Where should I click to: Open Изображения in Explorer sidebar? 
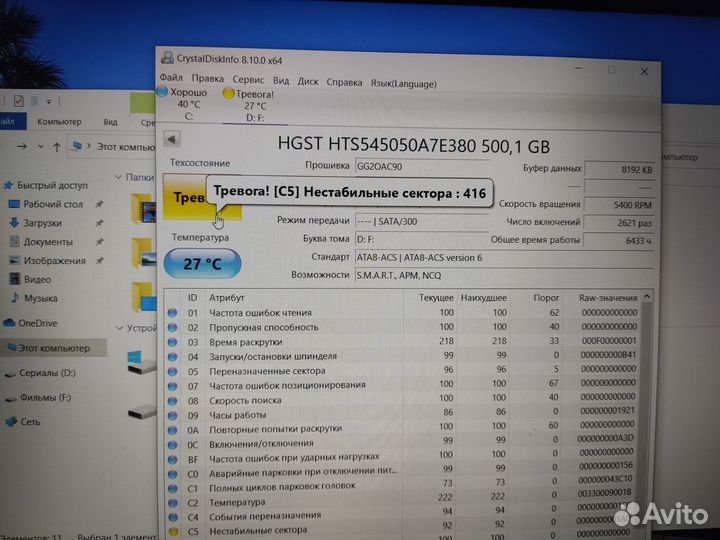[x=48, y=261]
